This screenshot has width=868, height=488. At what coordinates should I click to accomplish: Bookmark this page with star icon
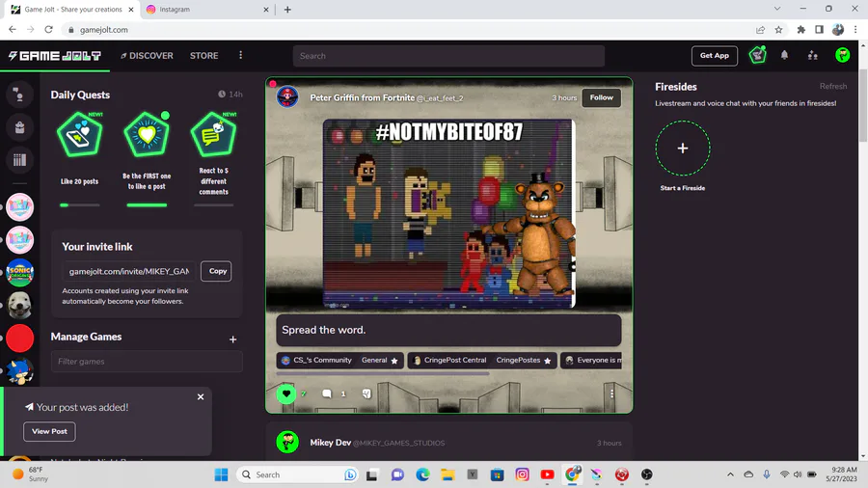(x=779, y=30)
